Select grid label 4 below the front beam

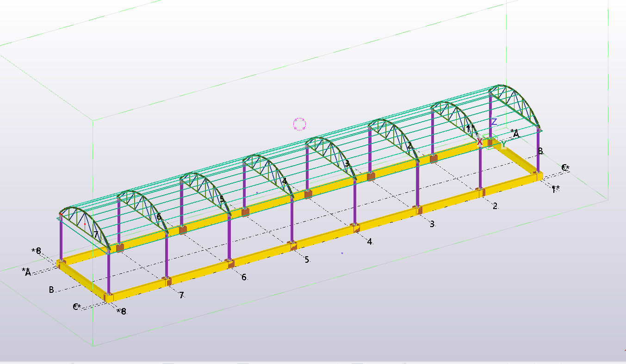coord(369,241)
